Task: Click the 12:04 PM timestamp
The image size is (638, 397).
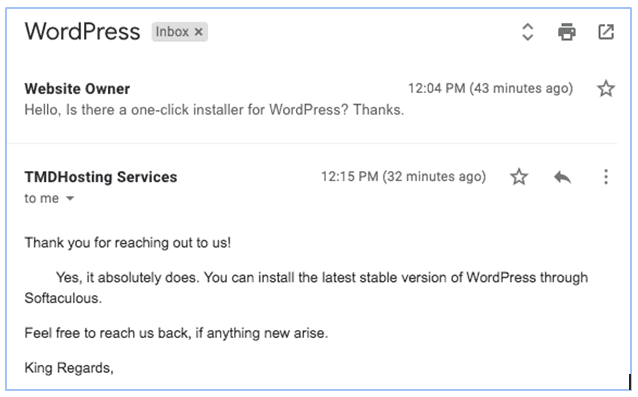Action: click(x=490, y=88)
